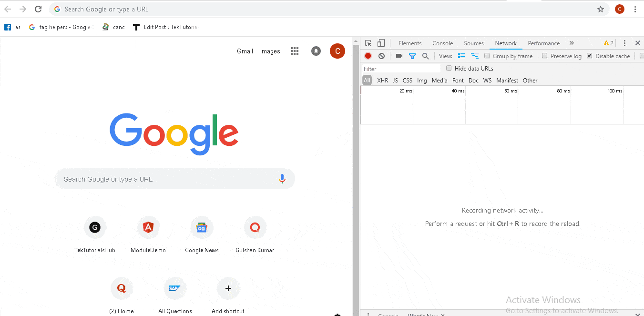Uncheck the Disable cache checkbox
The width and height of the screenshot is (644, 316).
[x=590, y=56]
